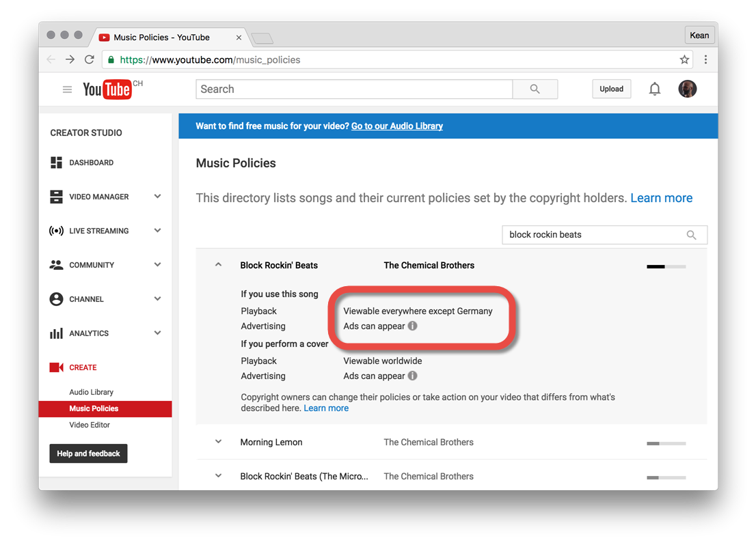Viewport: 756px width, 545px height.
Task: Select Video Editor in sidebar
Action: click(x=90, y=425)
